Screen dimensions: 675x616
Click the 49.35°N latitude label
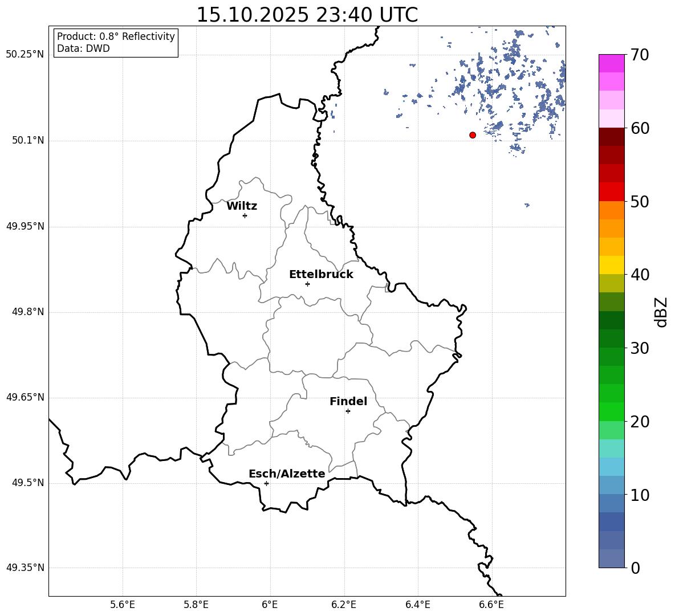click(x=25, y=568)
